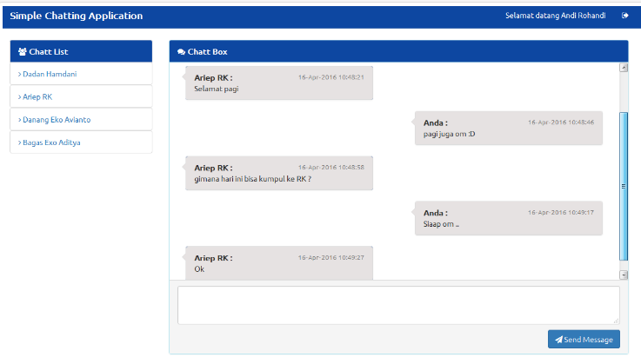Click the "gimana hari ini bisa kumpul ke RK ?" message
This screenshot has height=364, width=641.
coord(252,179)
